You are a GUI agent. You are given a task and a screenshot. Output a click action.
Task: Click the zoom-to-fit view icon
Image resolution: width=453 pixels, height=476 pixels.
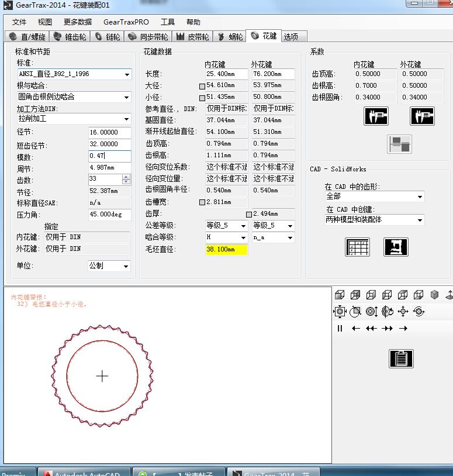pyautogui.click(x=340, y=312)
